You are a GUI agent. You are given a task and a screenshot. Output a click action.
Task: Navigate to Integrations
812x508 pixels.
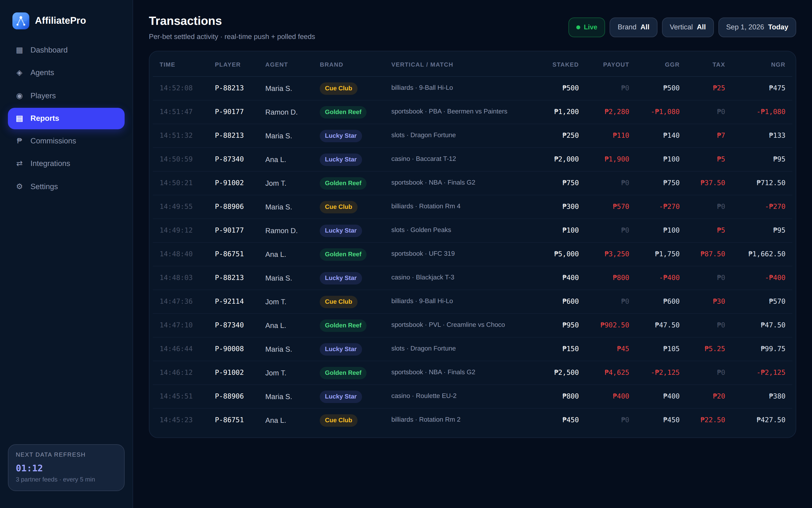[x=66, y=163]
